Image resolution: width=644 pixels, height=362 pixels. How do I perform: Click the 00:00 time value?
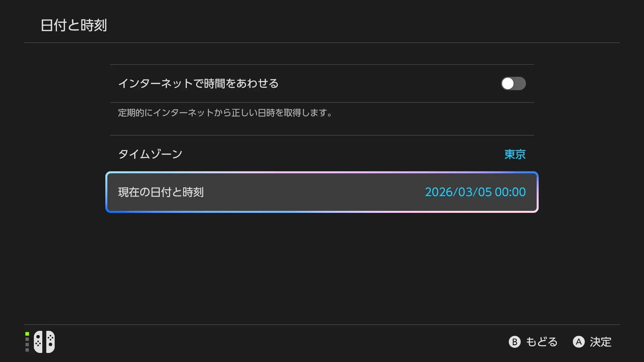510,192
